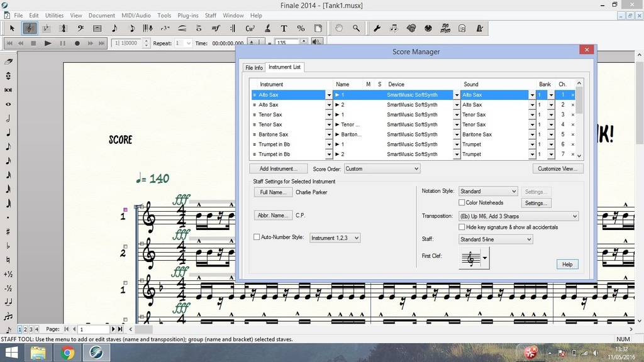This screenshot has height=362, width=644.
Task: Open the Repeat count dropdown
Action: 189,43
